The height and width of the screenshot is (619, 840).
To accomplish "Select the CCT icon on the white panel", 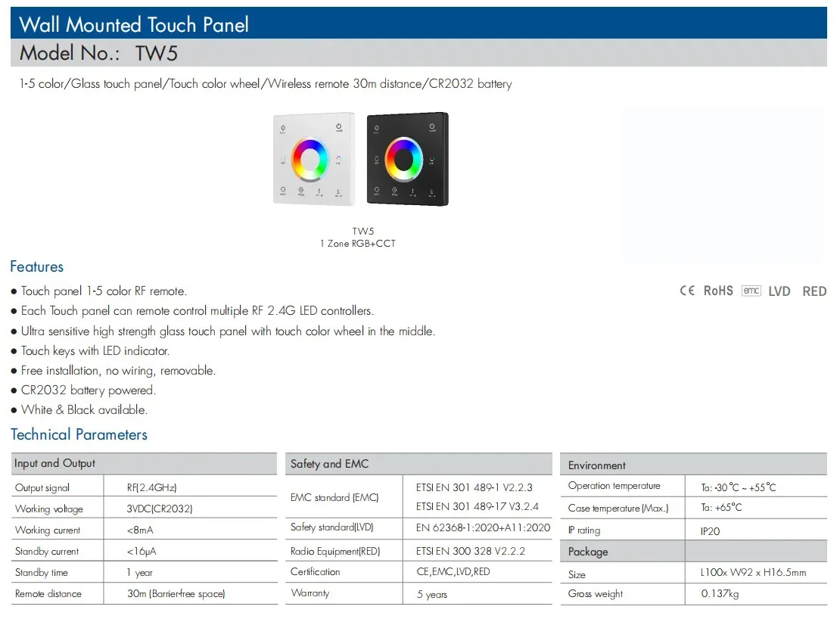I will [282, 158].
